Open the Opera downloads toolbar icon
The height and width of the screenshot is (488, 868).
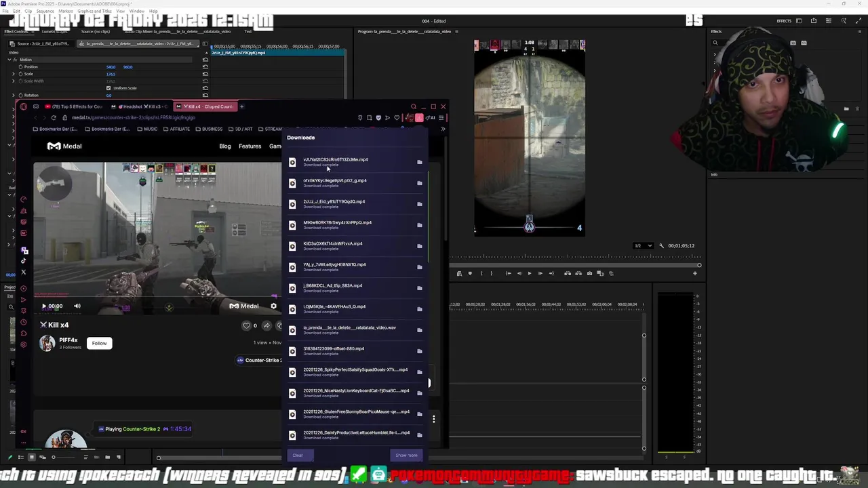coord(419,118)
